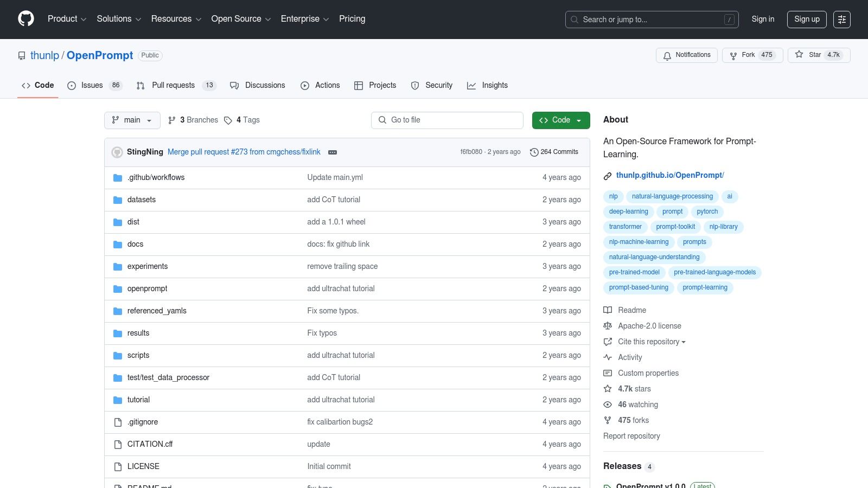Open the 264 Commits history

point(554,152)
